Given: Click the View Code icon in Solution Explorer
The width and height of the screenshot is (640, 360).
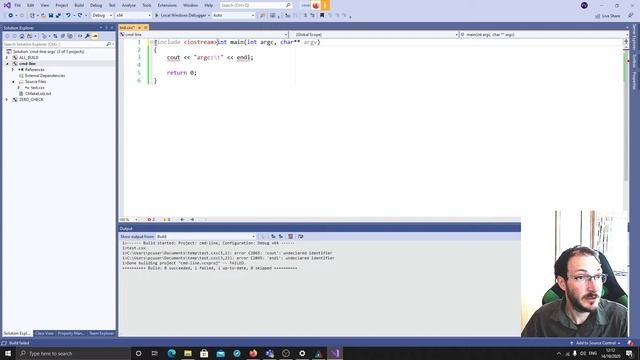Looking at the screenshot, I should click(80, 36).
